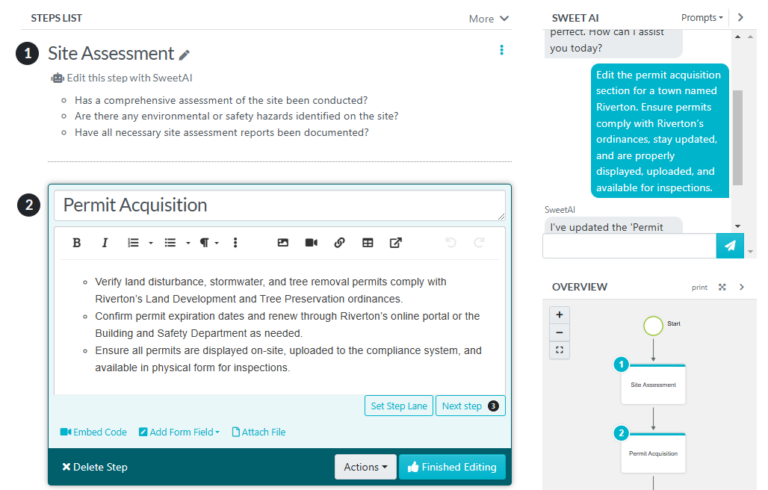Zoom in on overview diagram
This screenshot has width=768, height=490.
[559, 315]
